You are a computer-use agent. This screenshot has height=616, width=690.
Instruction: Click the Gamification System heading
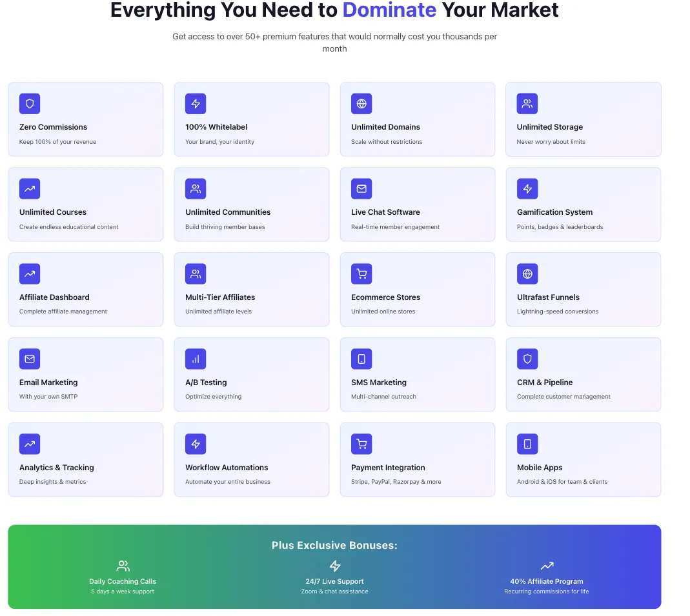click(554, 212)
